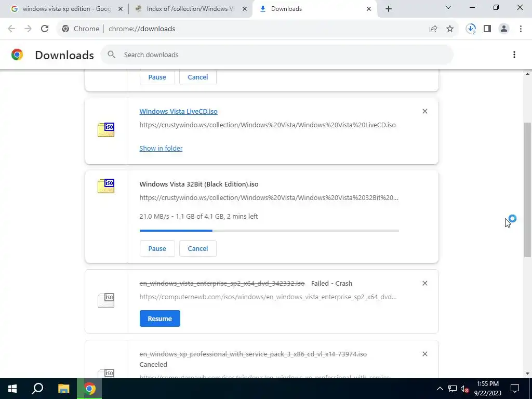Remove failed enterprise sp2 download from list
This screenshot has height=399, width=532.
pyautogui.click(x=425, y=283)
